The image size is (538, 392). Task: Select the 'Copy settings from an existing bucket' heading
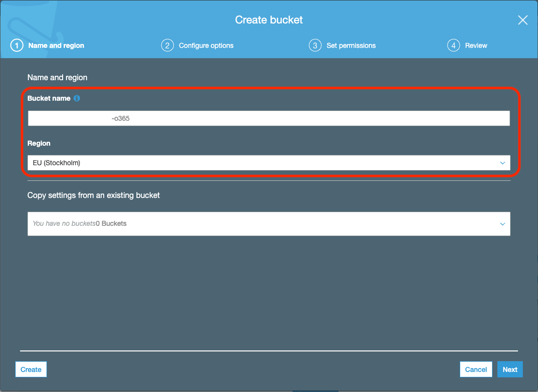(x=94, y=195)
